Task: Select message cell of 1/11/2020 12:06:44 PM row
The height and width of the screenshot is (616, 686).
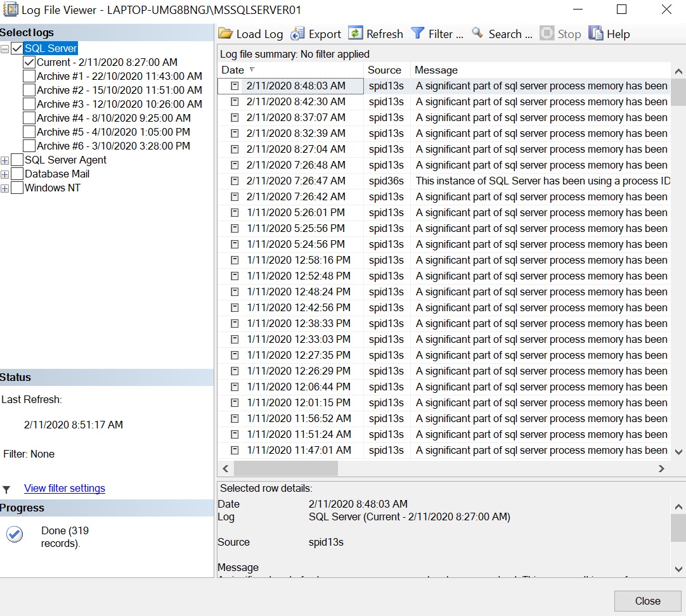Action: [541, 387]
